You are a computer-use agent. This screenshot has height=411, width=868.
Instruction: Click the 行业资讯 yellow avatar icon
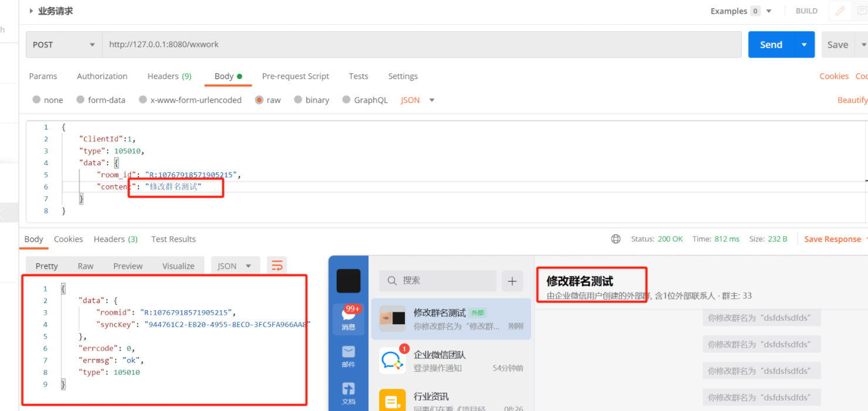[392, 400]
